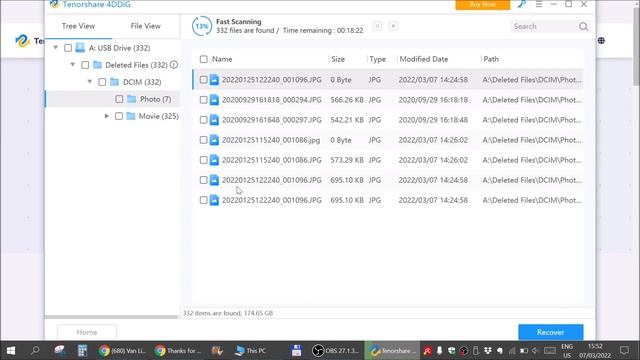Pause the fast scanning
Viewport: 640px width, 360px height.
click(x=377, y=26)
